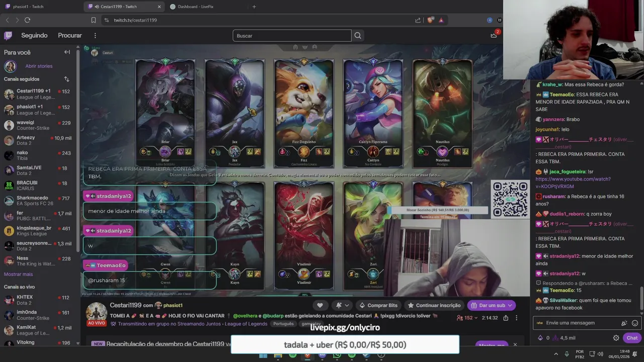
Task: Open a new browser tab
Action: click(x=254, y=7)
